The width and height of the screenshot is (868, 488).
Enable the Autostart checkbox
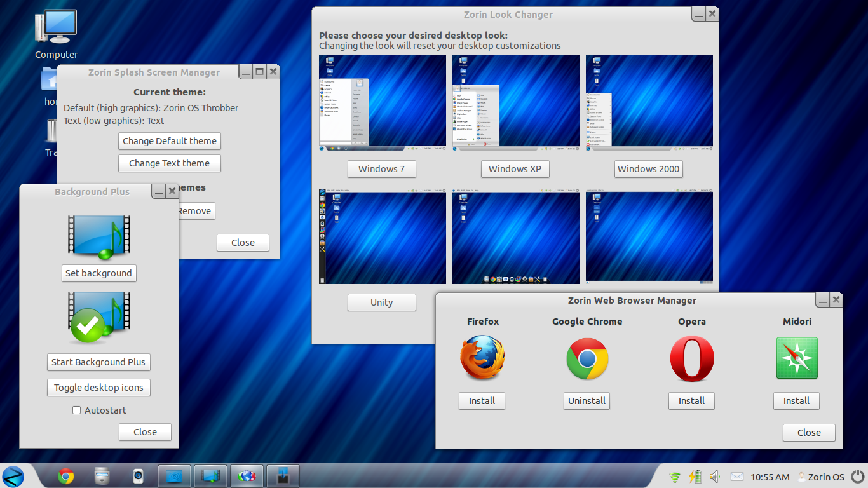(x=76, y=410)
